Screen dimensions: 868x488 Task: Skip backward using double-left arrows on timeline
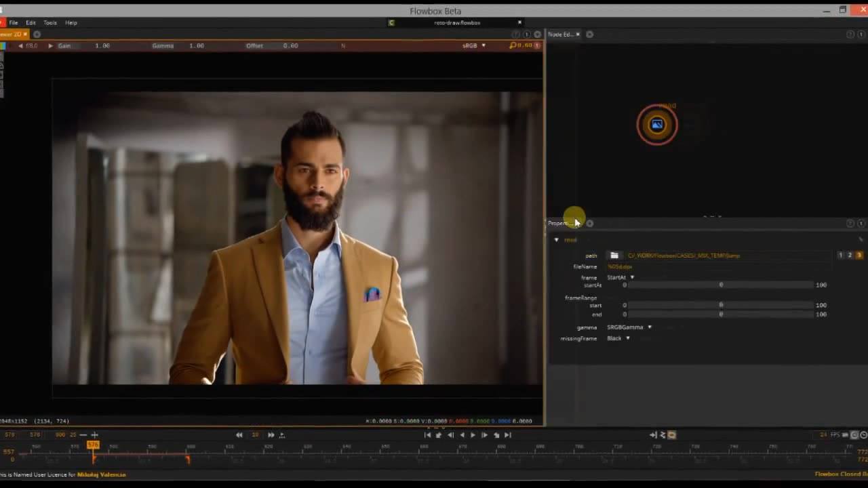239,435
